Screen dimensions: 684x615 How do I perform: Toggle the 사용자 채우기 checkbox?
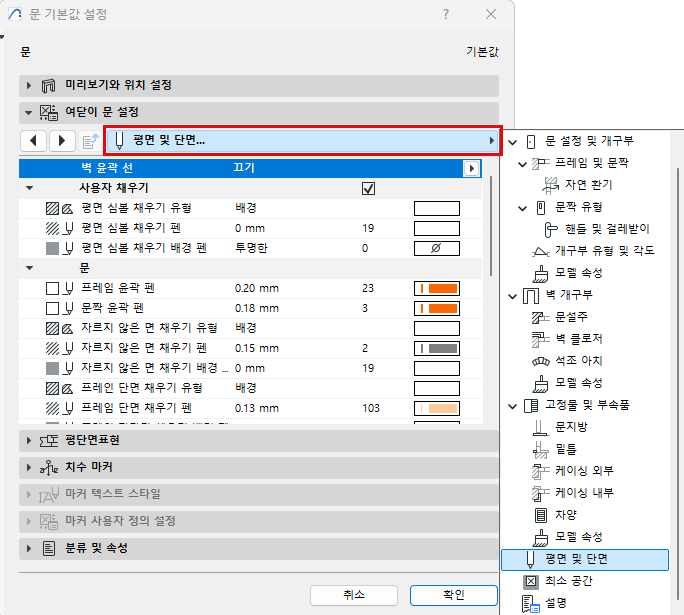point(368,188)
